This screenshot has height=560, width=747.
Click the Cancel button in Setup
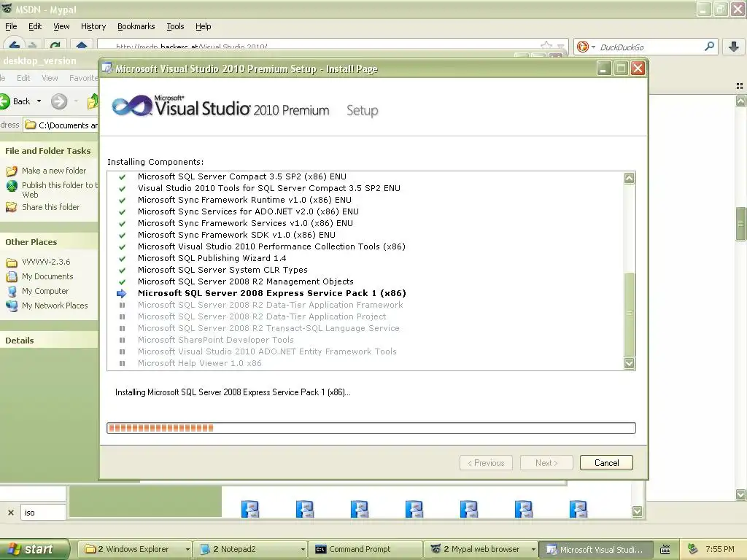(x=606, y=463)
